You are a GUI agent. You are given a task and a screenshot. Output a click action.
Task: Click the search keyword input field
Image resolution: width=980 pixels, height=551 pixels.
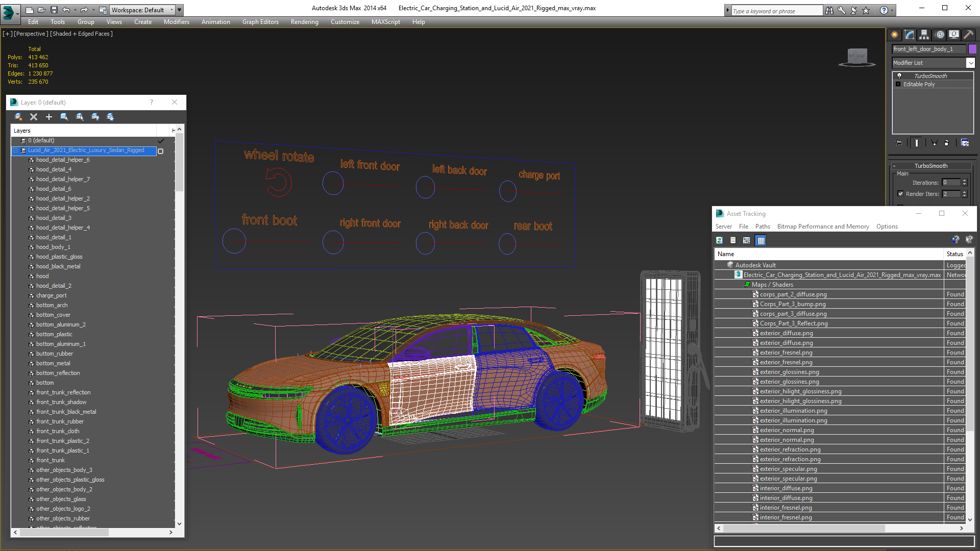pos(776,11)
